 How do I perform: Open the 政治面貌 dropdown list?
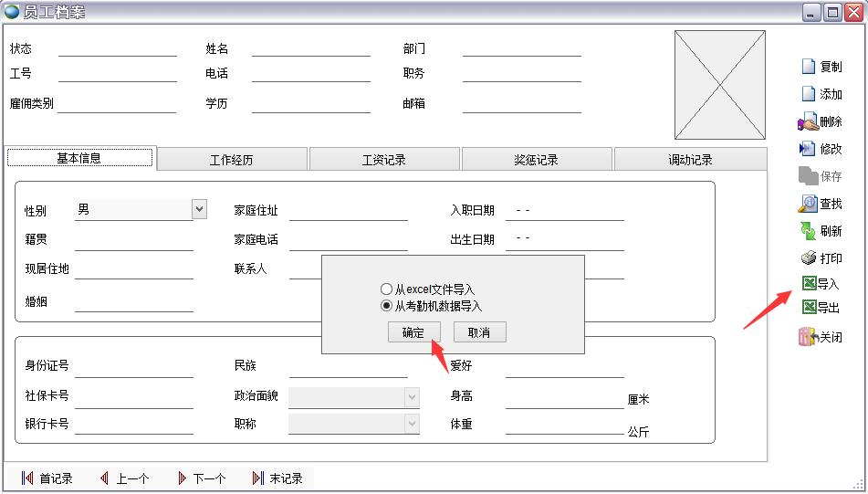pos(412,396)
